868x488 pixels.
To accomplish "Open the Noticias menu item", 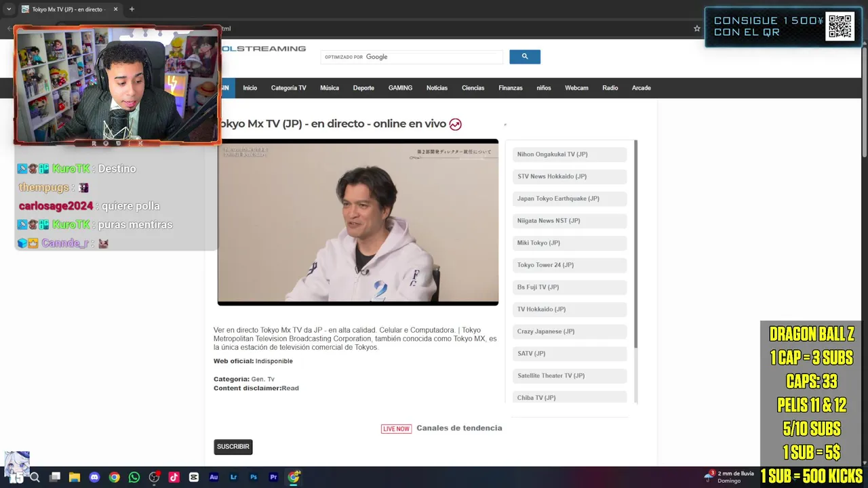I will pyautogui.click(x=437, y=88).
